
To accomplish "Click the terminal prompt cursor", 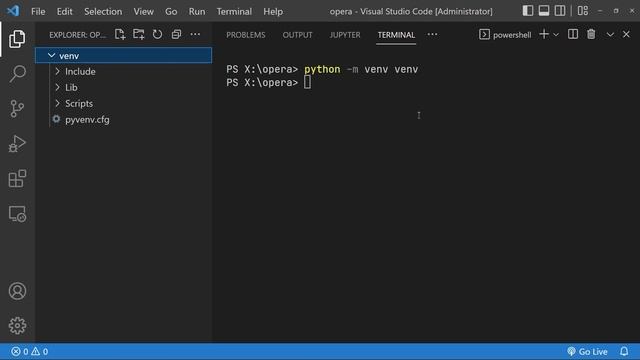I will tap(307, 82).
